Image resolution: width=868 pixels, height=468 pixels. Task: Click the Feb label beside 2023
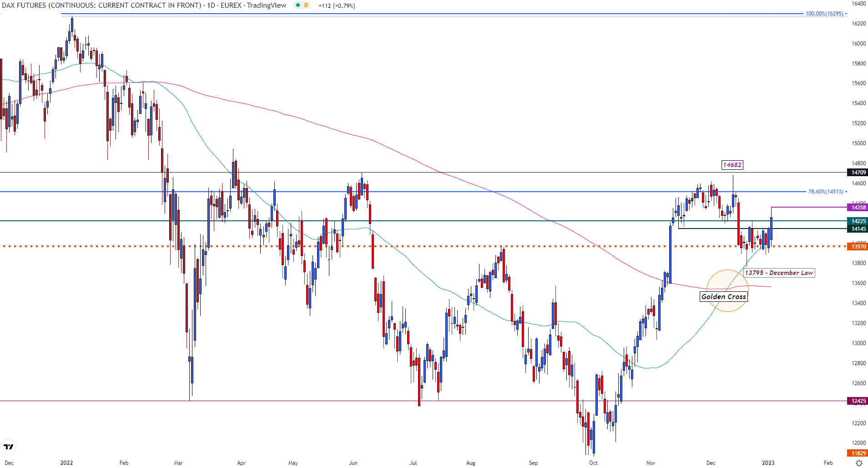(x=828, y=463)
